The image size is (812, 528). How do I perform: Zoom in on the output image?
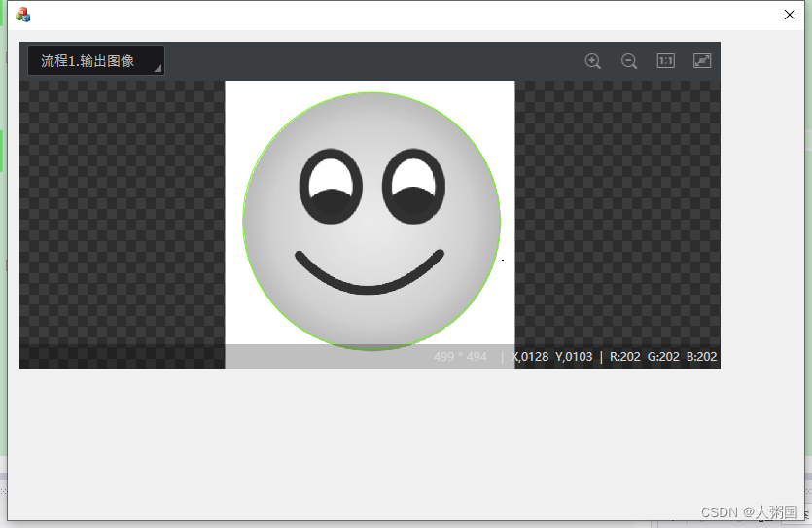[593, 61]
